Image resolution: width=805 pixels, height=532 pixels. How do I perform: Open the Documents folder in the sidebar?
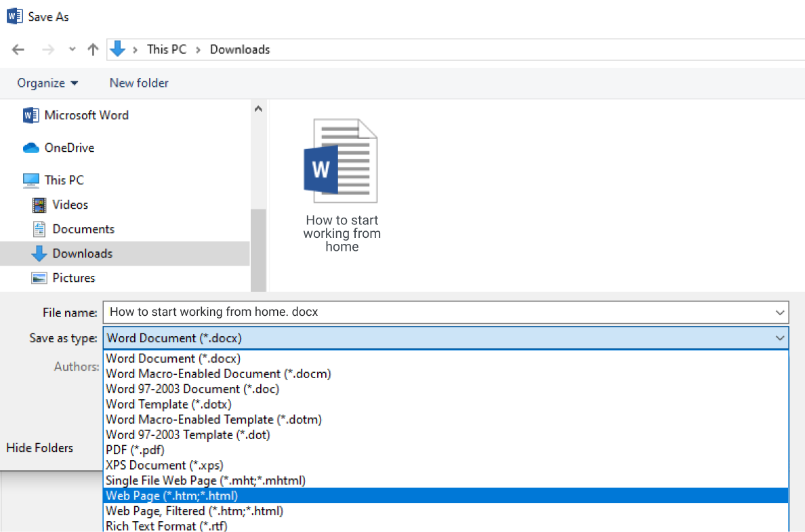[x=83, y=229]
